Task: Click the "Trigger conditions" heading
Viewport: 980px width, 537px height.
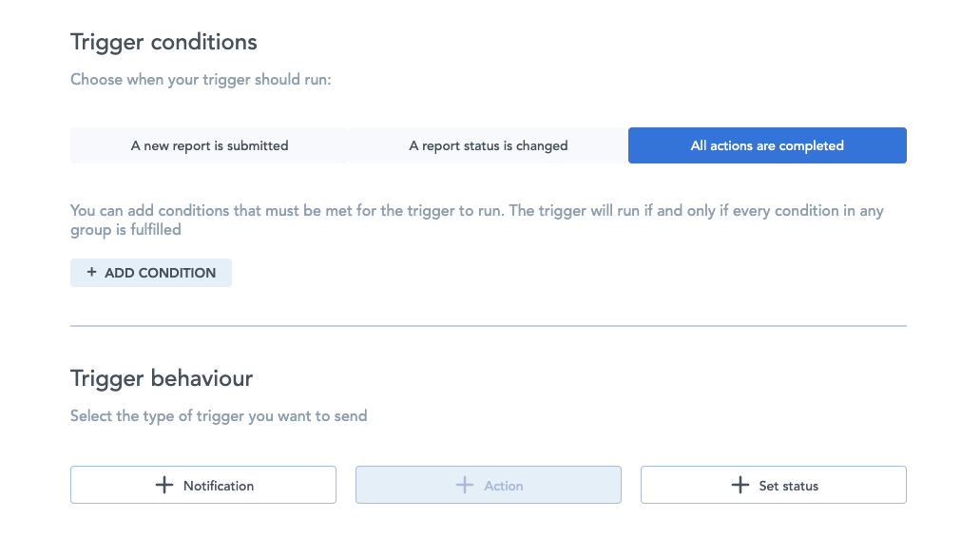Action: point(163,43)
